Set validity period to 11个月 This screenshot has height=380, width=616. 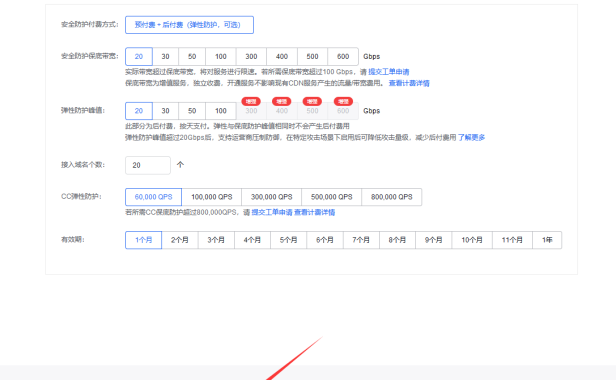[512, 240]
